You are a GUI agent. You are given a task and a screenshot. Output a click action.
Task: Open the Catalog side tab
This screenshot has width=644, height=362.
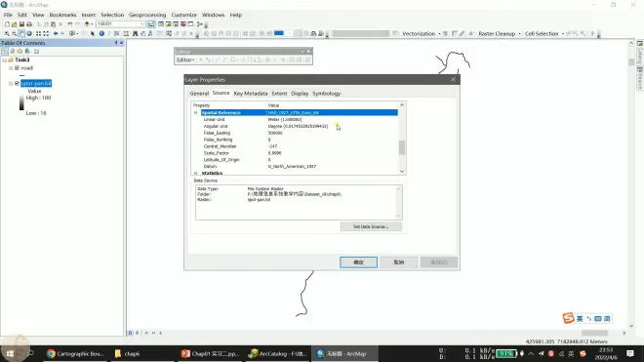(x=640, y=52)
